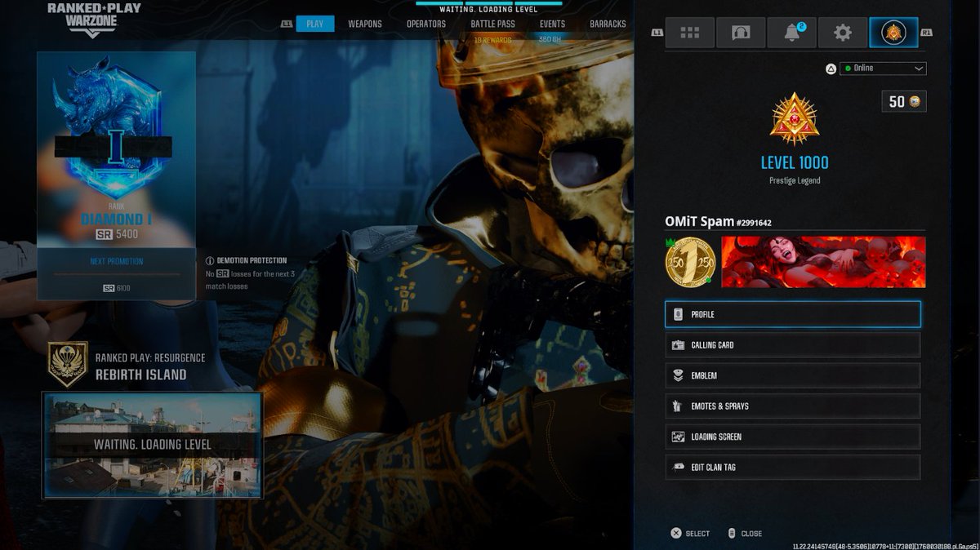Open the settings gear icon
The width and height of the screenshot is (980, 550).
pos(843,33)
